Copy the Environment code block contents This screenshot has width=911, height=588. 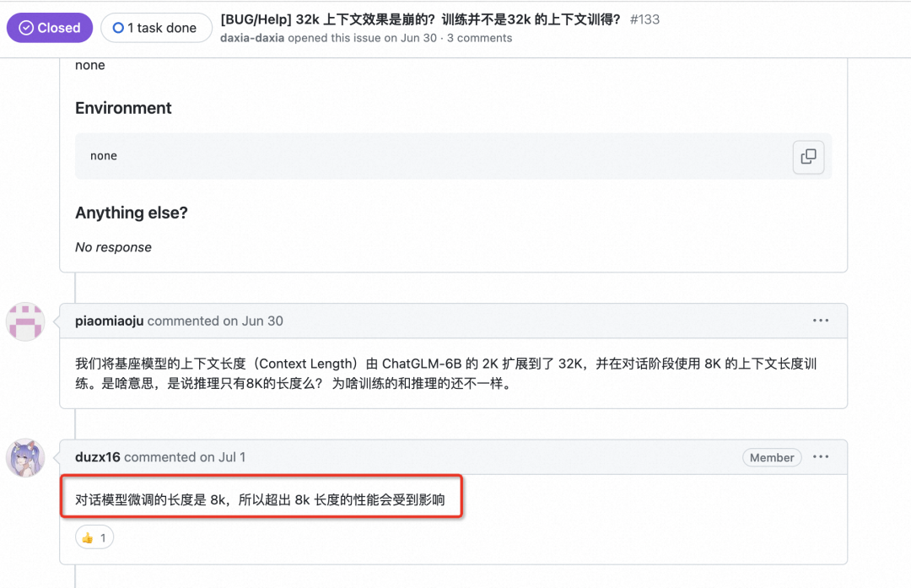tap(808, 156)
